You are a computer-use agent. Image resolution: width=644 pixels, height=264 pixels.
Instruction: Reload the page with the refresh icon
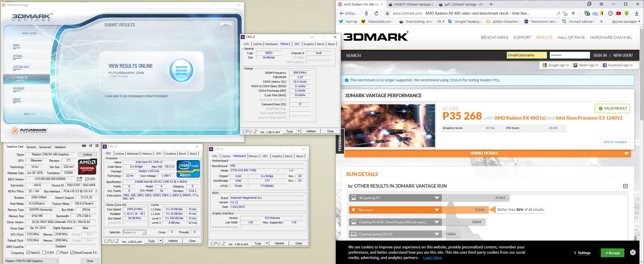pos(376,13)
